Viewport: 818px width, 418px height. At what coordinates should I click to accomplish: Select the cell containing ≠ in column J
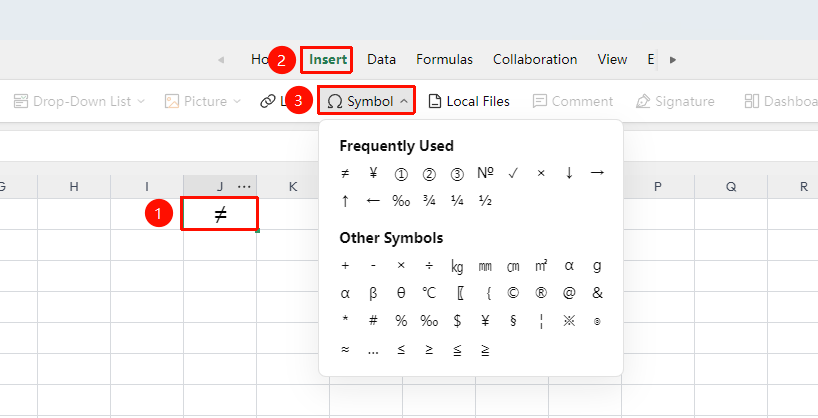point(220,214)
